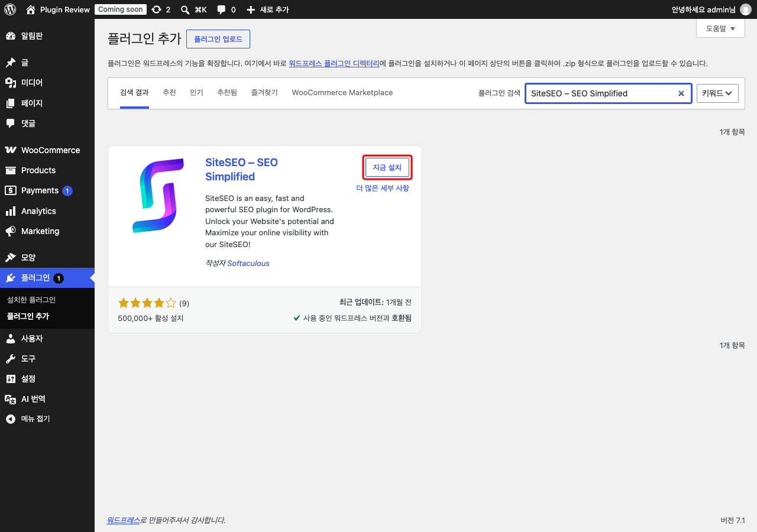Screen dimensions: 757x532
Task: Click the 플러그인 plug icon
Action: click(11, 278)
